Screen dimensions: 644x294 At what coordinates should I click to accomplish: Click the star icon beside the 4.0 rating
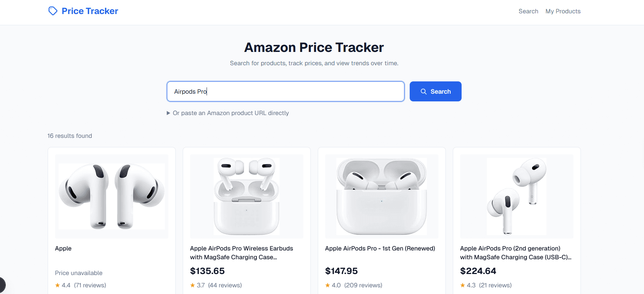tap(327, 285)
